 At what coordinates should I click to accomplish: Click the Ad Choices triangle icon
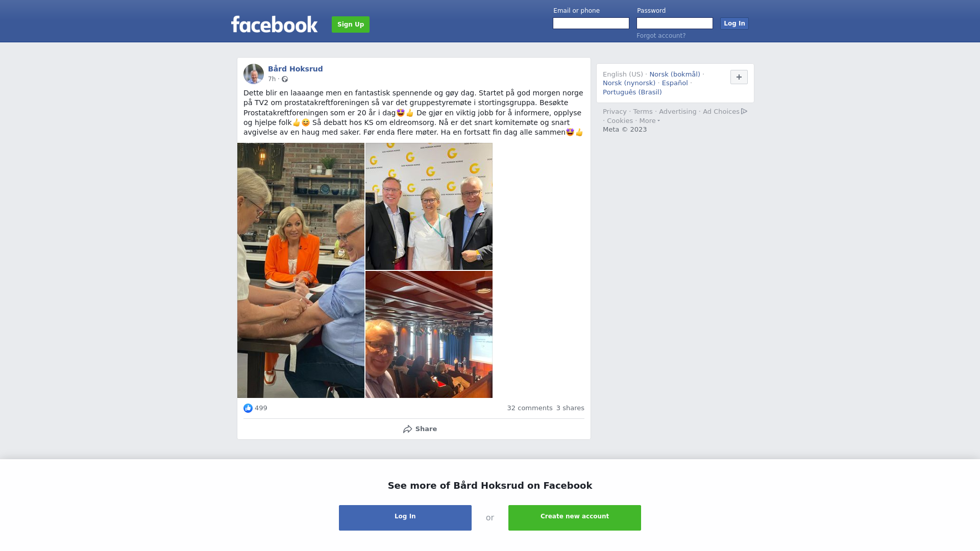coord(744,111)
